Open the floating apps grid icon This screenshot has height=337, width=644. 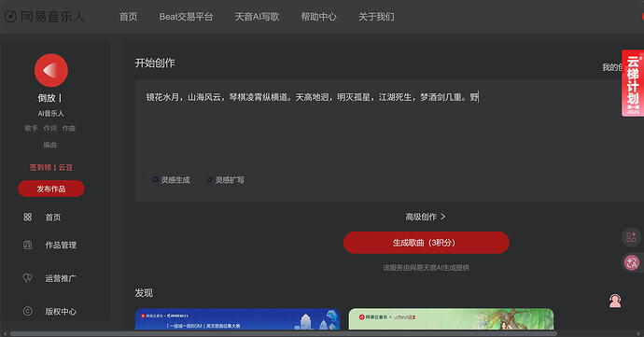[631, 237]
